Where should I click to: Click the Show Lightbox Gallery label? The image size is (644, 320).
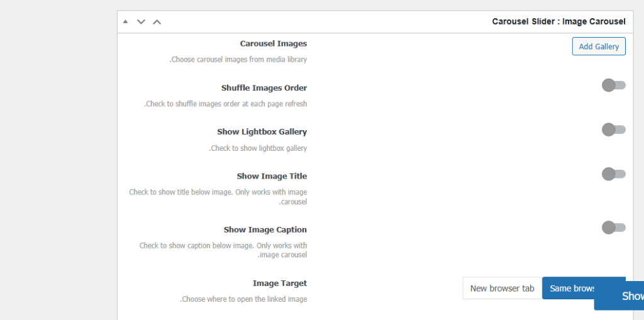coord(262,132)
